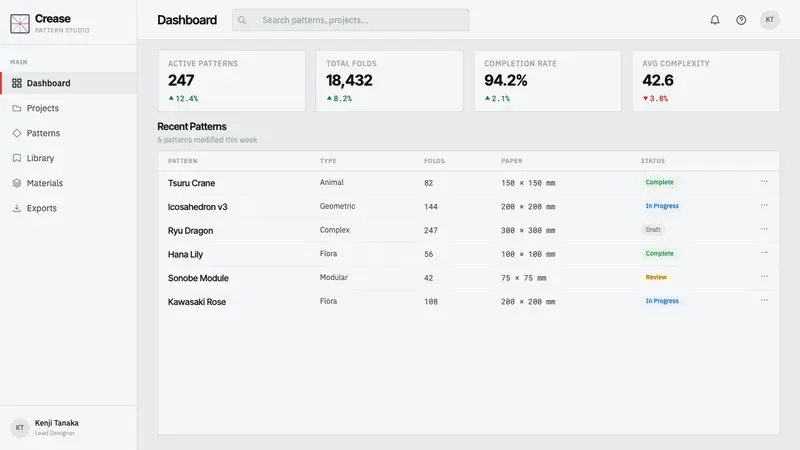Open Tsuru Crane pattern
The height and width of the screenshot is (450, 800).
(191, 183)
